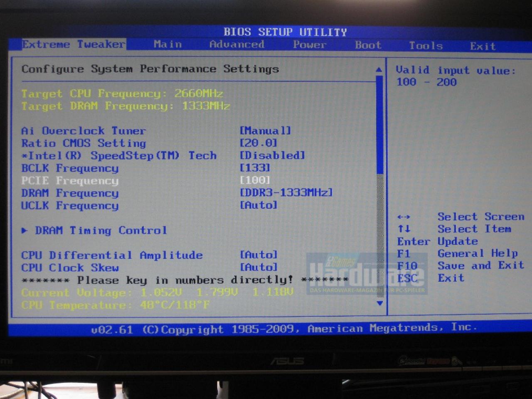Image resolution: width=532 pixels, height=399 pixels.
Task: Edit the BCLK Frequency value 133
Action: pos(255,168)
